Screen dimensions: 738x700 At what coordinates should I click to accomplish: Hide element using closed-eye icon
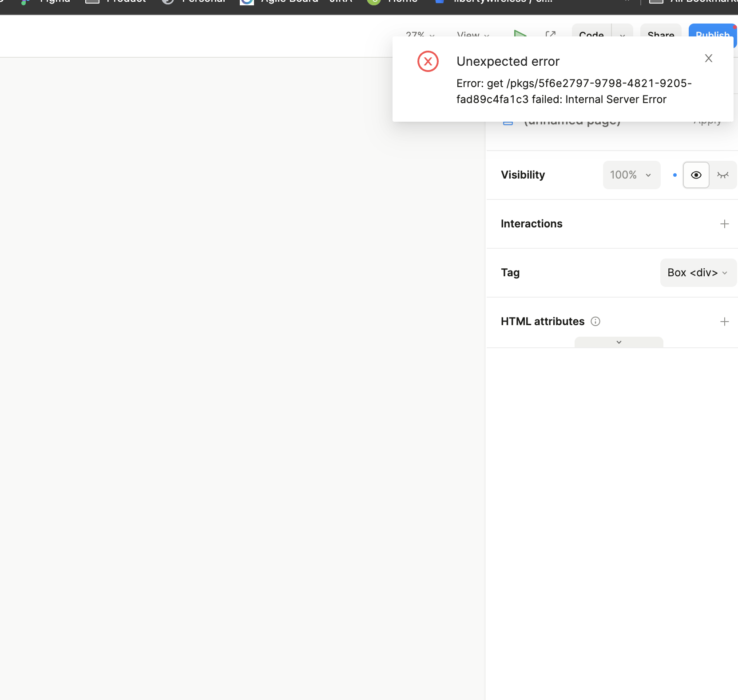(722, 175)
